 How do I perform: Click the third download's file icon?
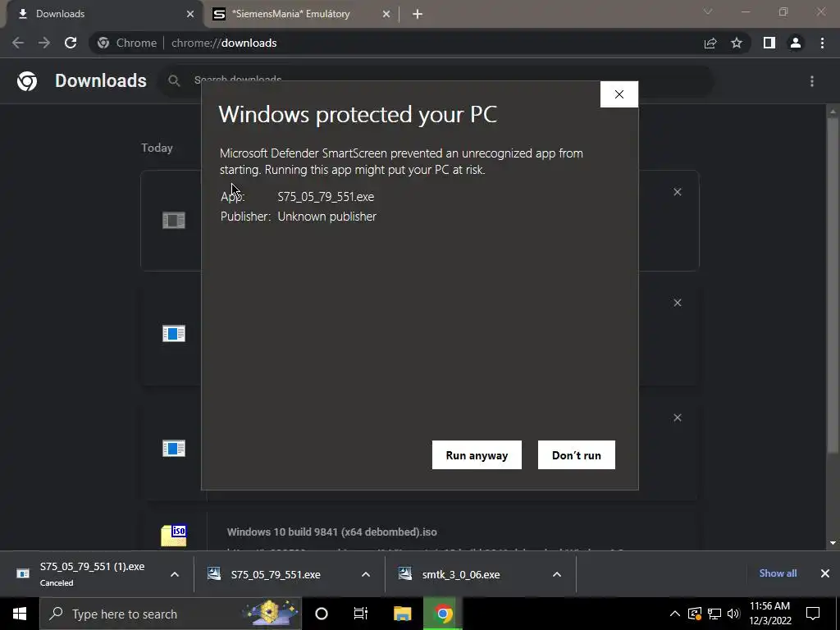click(x=174, y=448)
